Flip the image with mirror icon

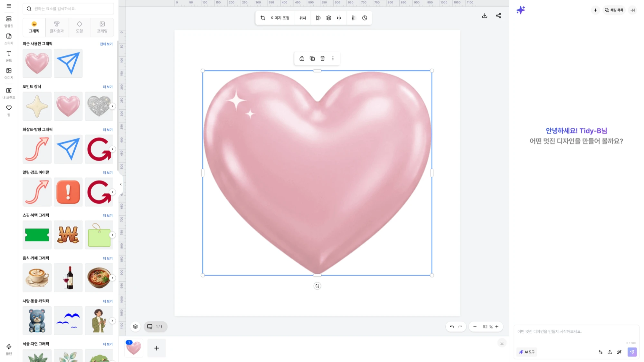[339, 18]
